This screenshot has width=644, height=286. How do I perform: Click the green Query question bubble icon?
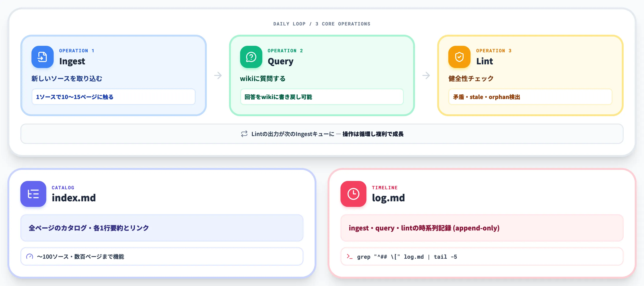point(251,57)
